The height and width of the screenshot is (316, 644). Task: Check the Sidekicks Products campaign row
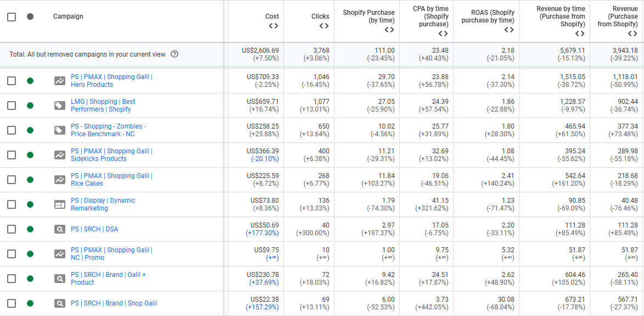(x=12, y=155)
